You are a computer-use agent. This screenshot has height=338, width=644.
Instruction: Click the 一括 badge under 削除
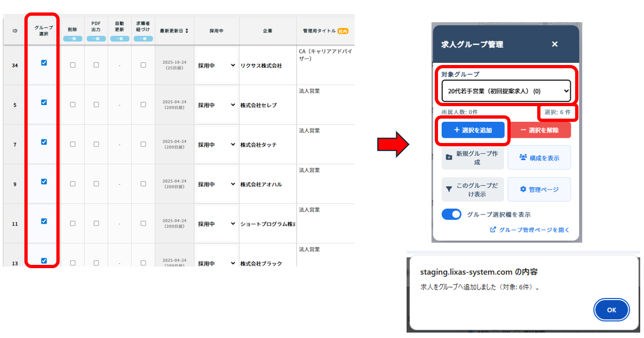73,39
